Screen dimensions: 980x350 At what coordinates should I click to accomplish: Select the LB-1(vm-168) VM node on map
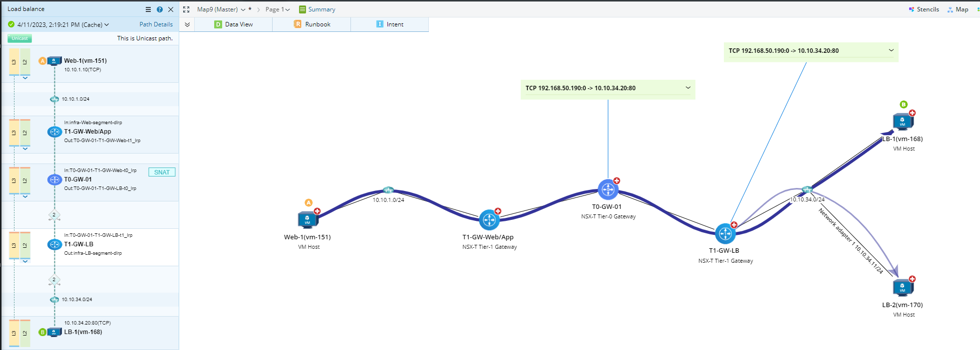(903, 122)
